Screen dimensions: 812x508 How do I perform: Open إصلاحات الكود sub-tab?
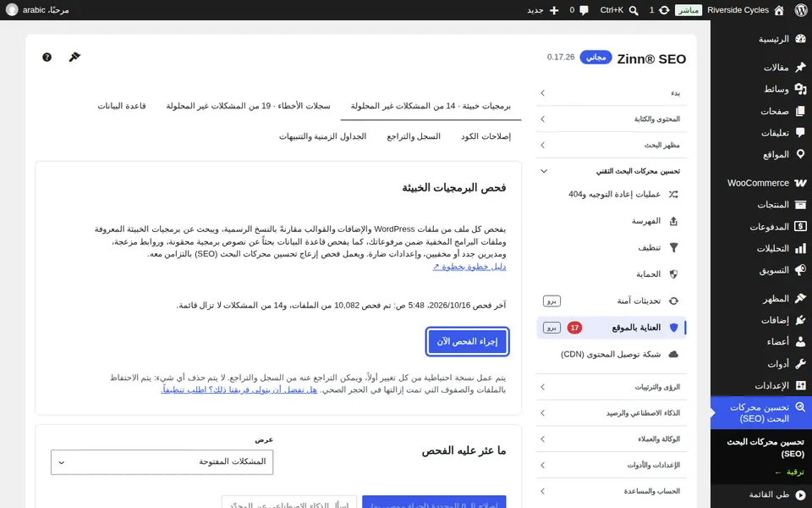pos(486,136)
